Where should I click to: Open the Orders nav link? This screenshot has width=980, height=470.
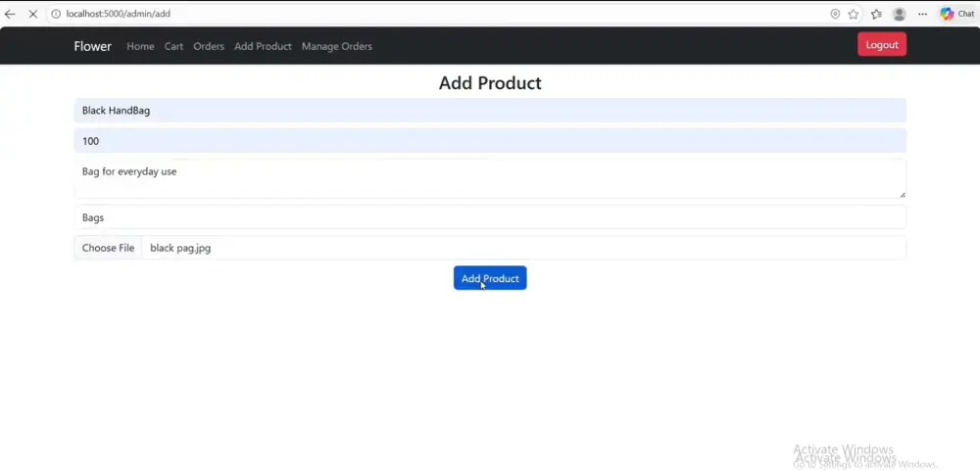click(x=209, y=46)
